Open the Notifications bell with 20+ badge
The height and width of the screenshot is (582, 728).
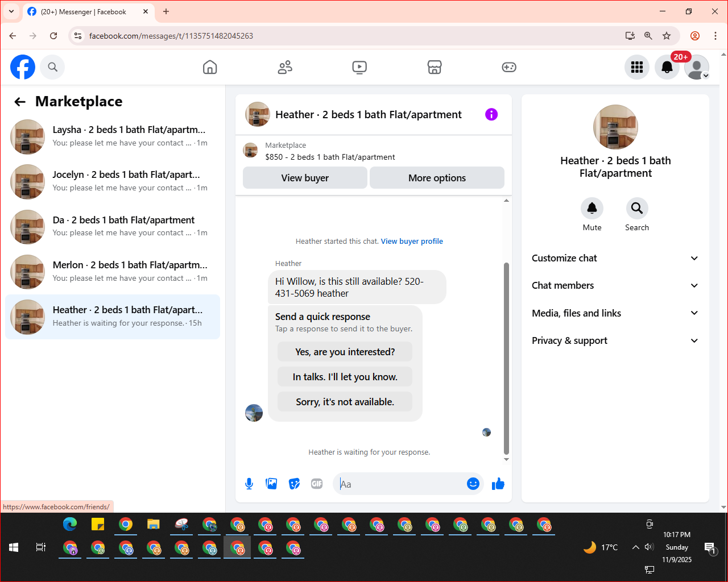tap(667, 67)
